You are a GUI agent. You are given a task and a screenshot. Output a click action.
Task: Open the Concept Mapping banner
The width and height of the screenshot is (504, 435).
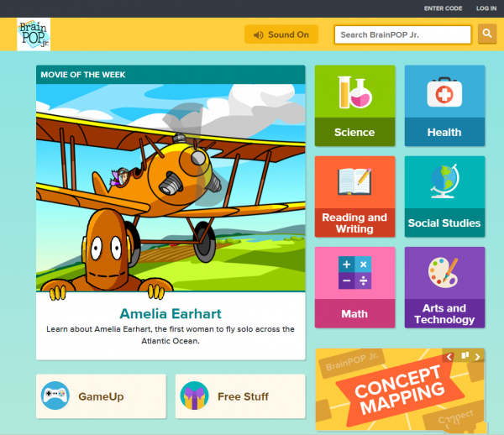[x=386, y=395]
